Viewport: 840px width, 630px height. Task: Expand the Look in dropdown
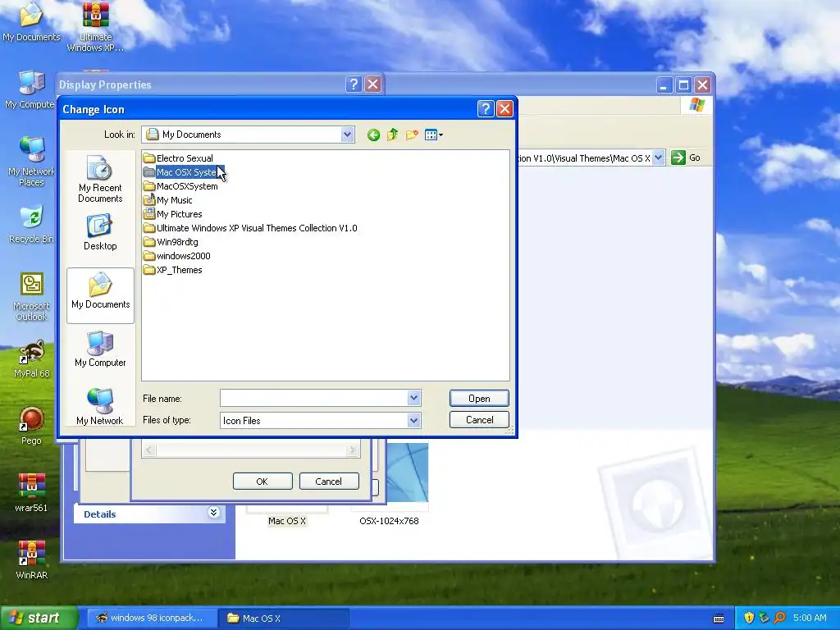click(x=347, y=135)
